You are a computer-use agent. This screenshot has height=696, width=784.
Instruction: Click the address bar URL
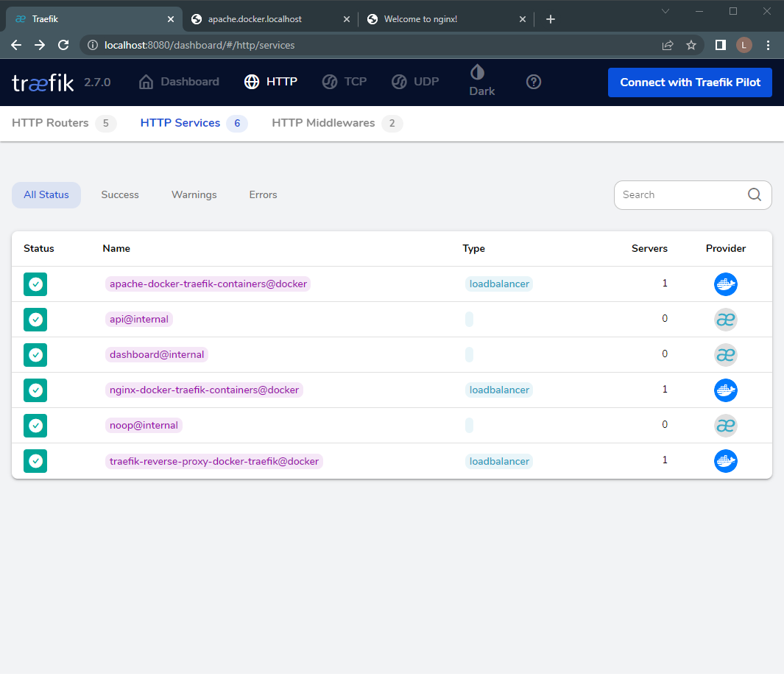199,45
